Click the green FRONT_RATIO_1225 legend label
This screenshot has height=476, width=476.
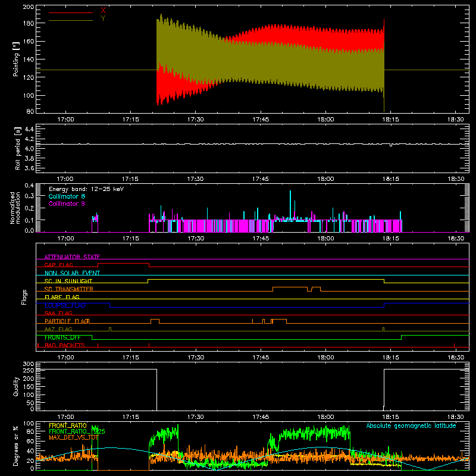[x=77, y=431]
